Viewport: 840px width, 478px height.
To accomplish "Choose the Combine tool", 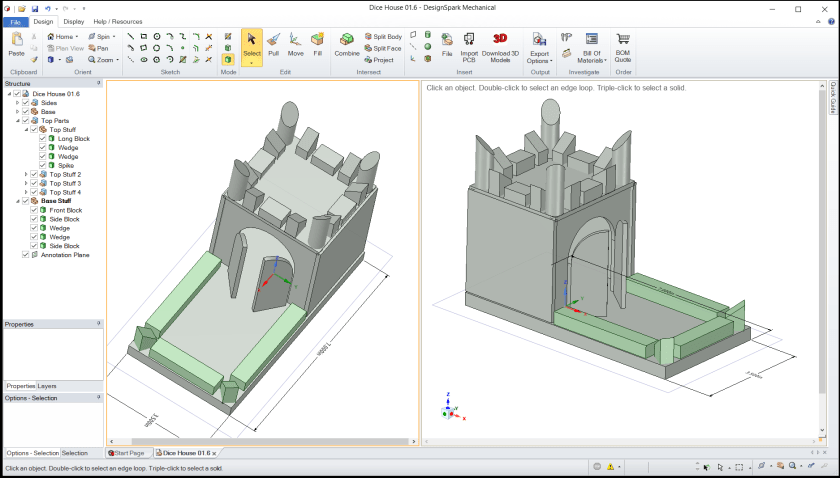I will click(347, 44).
